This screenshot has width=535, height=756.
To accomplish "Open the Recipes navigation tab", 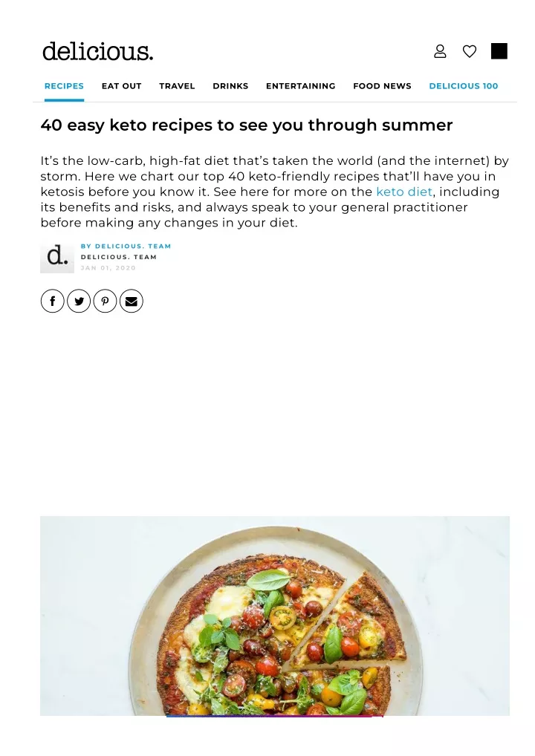I will [x=64, y=86].
